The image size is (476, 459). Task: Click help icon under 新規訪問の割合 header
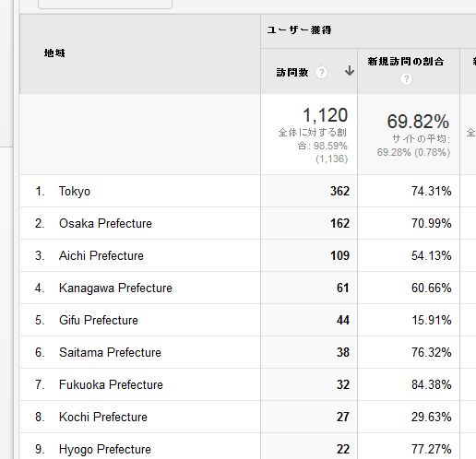tap(406, 79)
